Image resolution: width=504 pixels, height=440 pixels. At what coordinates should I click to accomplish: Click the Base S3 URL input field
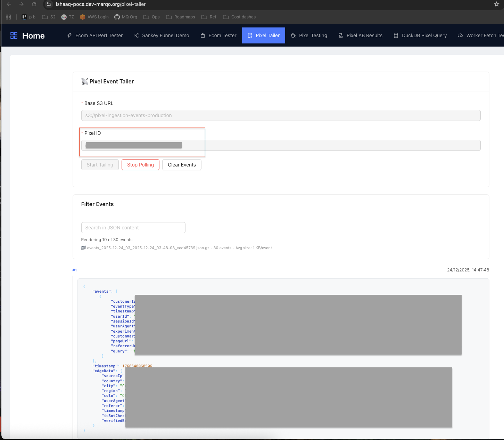[281, 115]
